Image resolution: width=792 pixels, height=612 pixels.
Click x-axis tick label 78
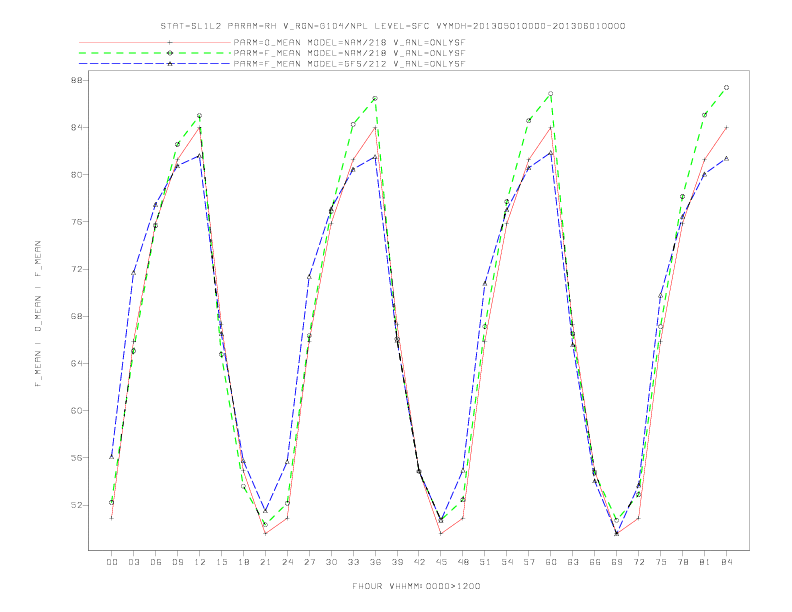[683, 562]
